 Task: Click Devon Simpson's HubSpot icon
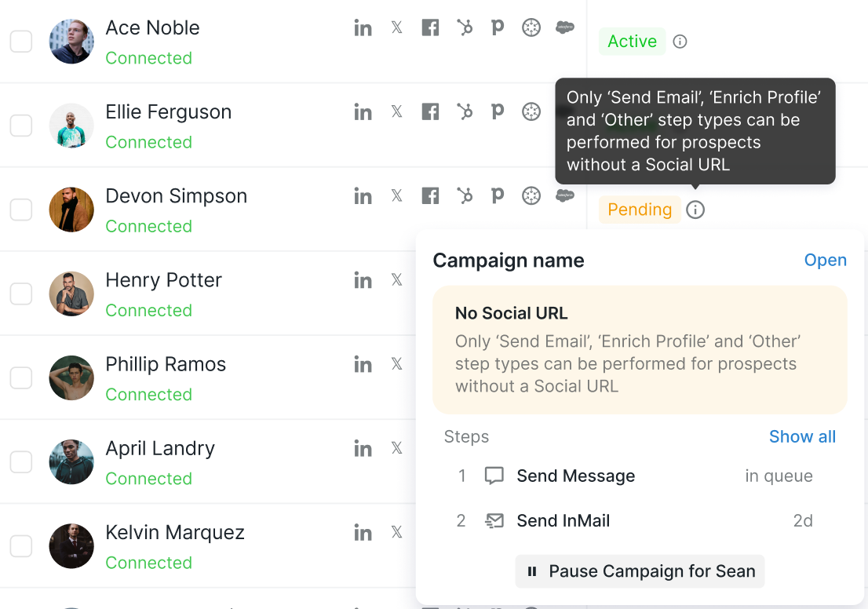[x=465, y=196]
